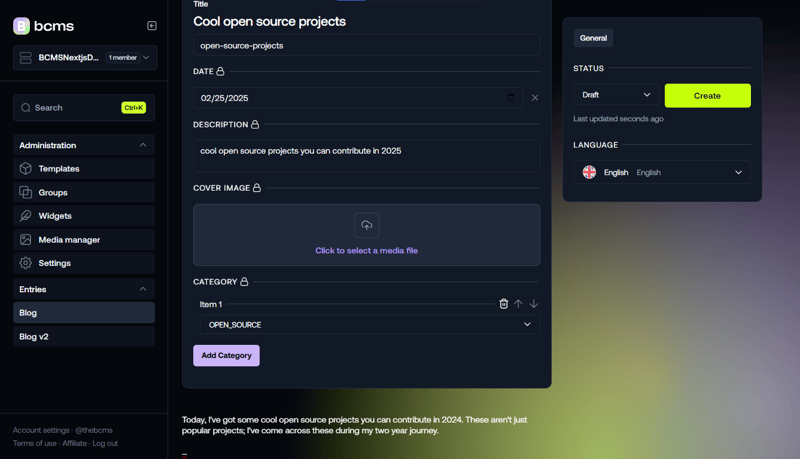Click the lock icon beside Description
This screenshot has height=459, width=800.
255,125
